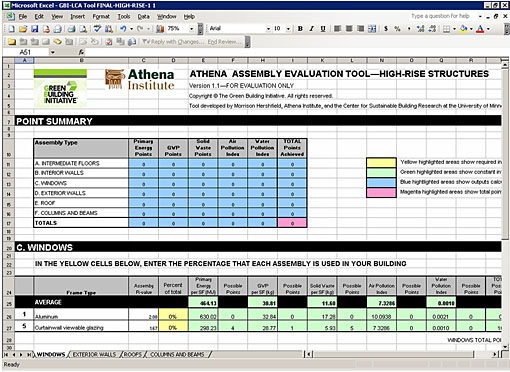
Task: Click the Open folder toolbar icon
Action: [x=23, y=29]
